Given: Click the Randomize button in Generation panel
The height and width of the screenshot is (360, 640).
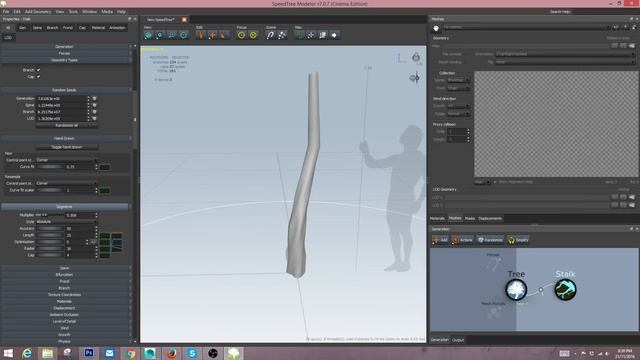Looking at the screenshot, I should tap(490, 240).
